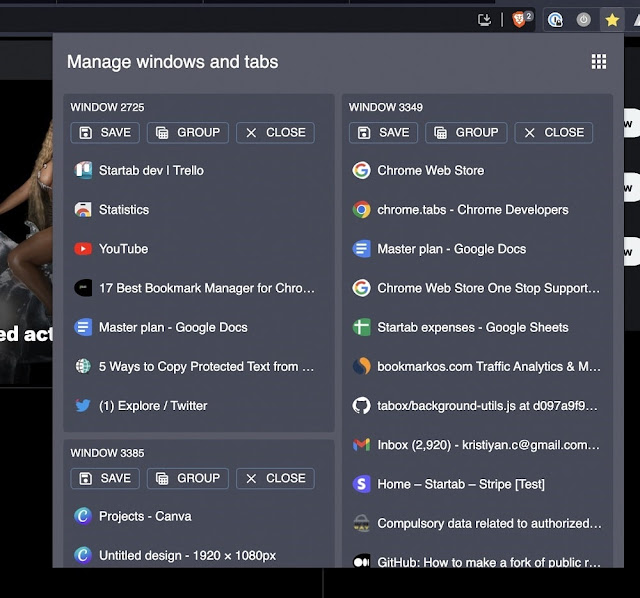The height and width of the screenshot is (598, 640).
Task: Click the Gmail envelope icon
Action: (x=362, y=445)
